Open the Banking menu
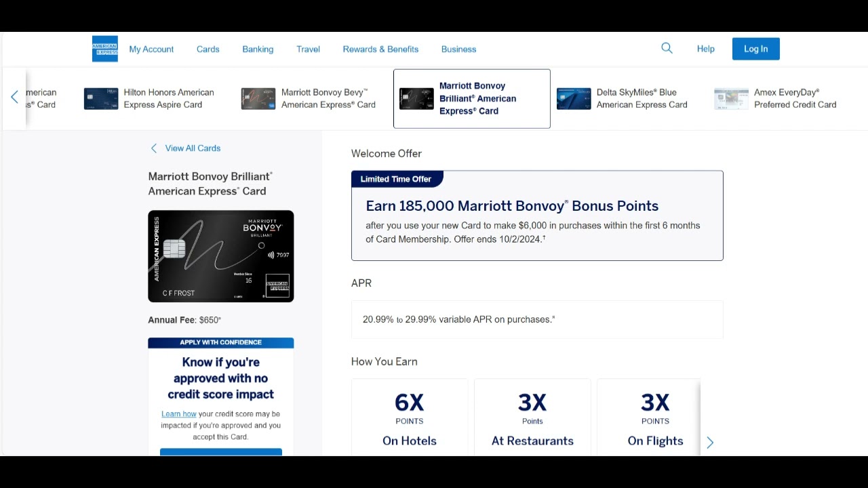This screenshot has width=868, height=488. (258, 49)
